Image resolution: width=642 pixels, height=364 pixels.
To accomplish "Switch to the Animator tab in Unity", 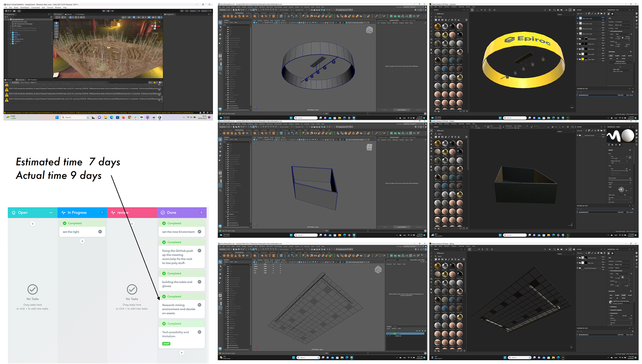I will pos(80,14).
